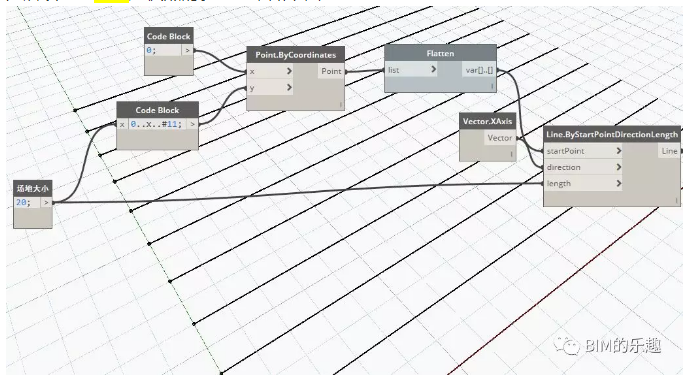This screenshot has width=692, height=384.
Task: Select x input port of the range Code Block
Action: coord(122,124)
